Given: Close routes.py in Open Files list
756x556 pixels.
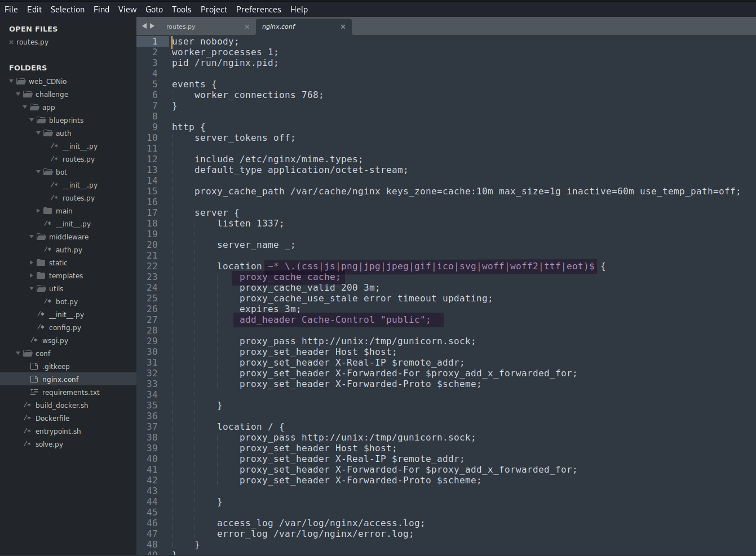Looking at the screenshot, I should [x=11, y=42].
